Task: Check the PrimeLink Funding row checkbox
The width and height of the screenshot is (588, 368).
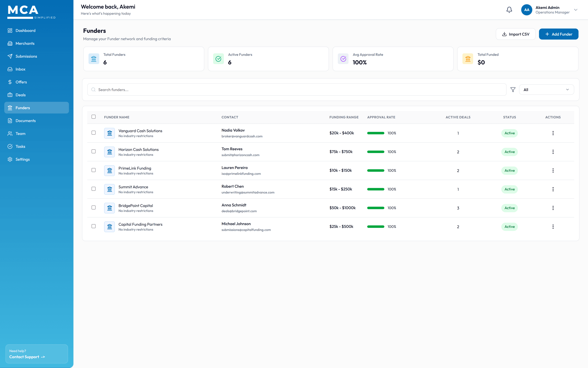Action: 94,170
